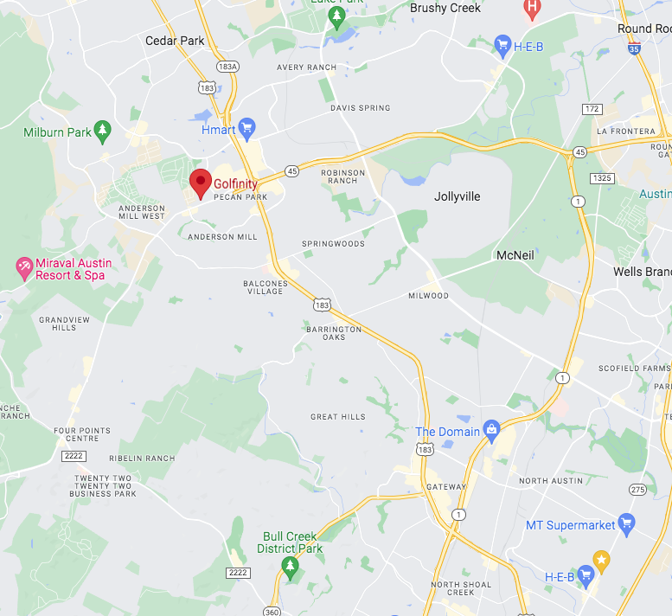672x616 pixels.
Task: Select the Cedar Park city label
Action: pyautogui.click(x=175, y=41)
